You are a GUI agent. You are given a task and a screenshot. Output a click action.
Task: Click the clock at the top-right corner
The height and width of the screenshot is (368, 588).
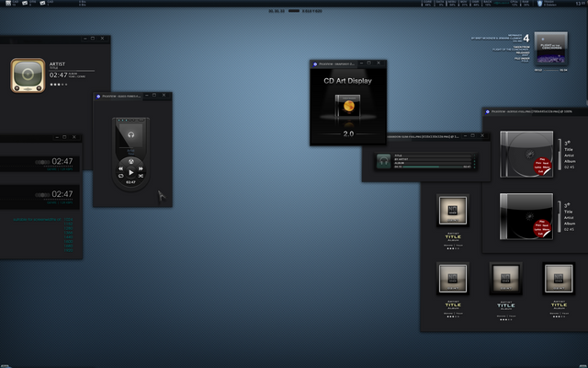click(x=581, y=4)
